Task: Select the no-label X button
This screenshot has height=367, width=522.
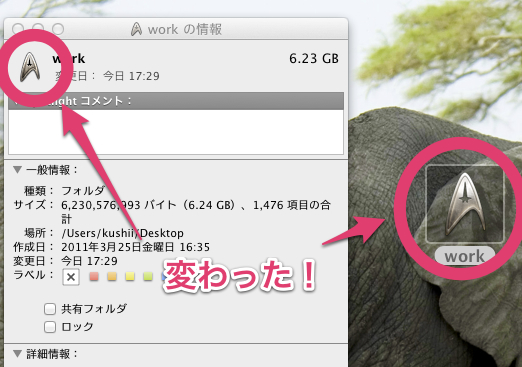Action: pos(71,277)
